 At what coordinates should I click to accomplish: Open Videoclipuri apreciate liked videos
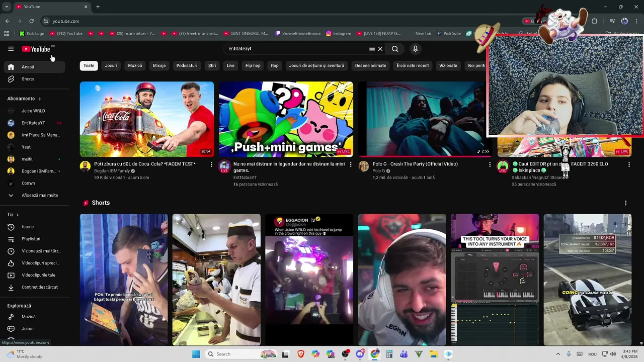[33, 263]
